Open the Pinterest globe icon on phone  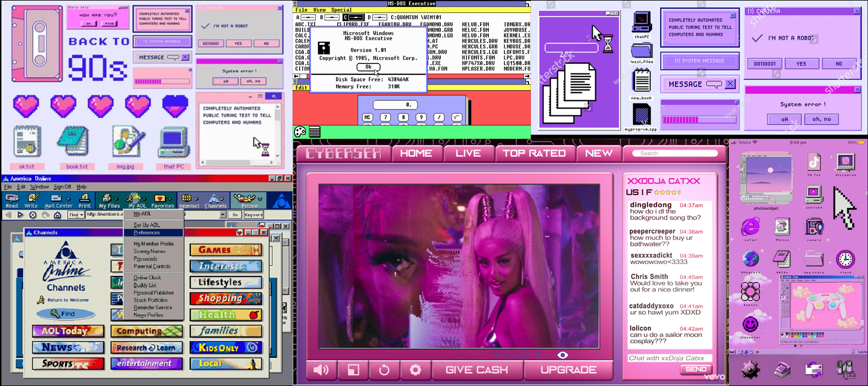[750, 259]
